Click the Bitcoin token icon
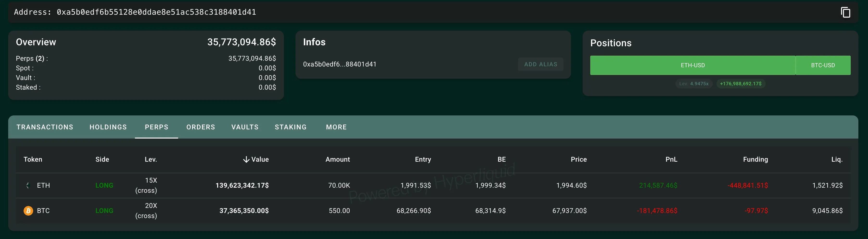The width and height of the screenshot is (868, 239). coord(28,211)
